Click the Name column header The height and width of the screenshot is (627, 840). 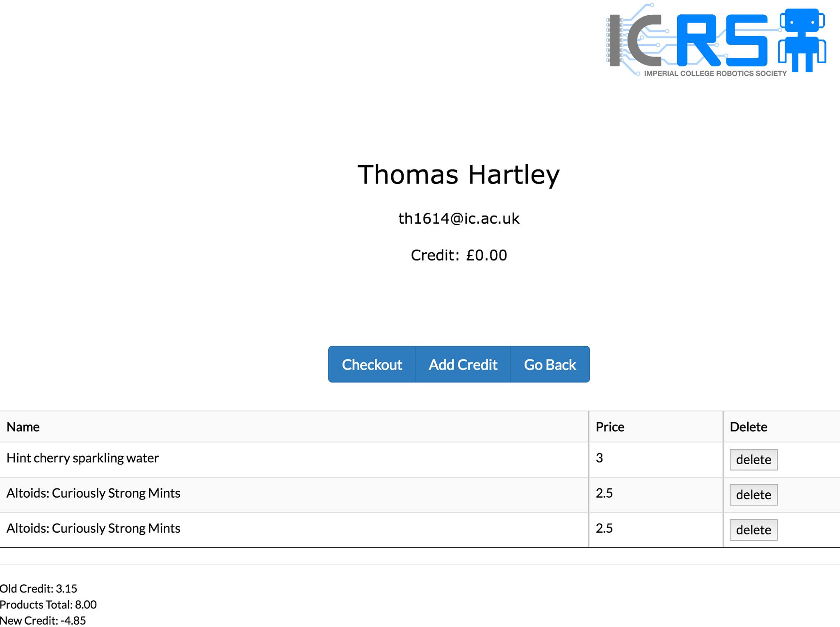tap(23, 427)
